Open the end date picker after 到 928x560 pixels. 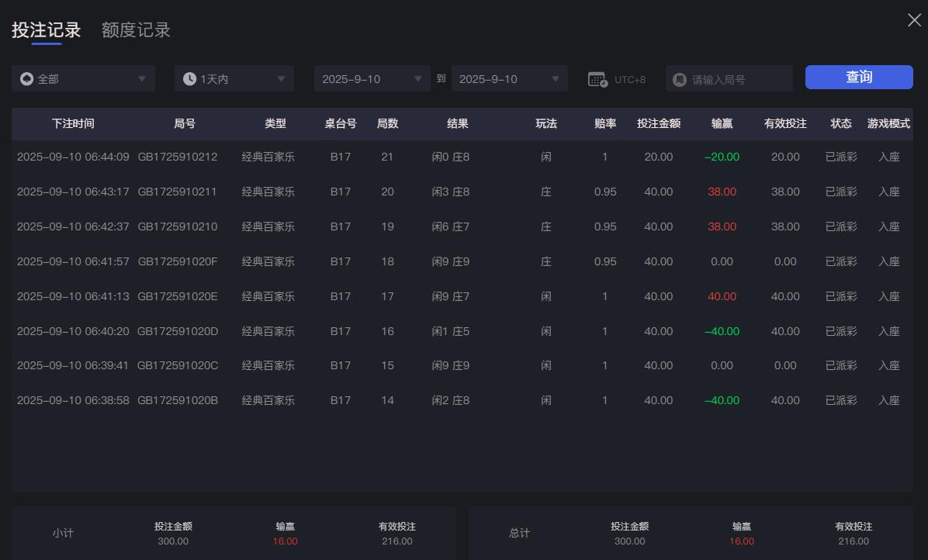(509, 78)
